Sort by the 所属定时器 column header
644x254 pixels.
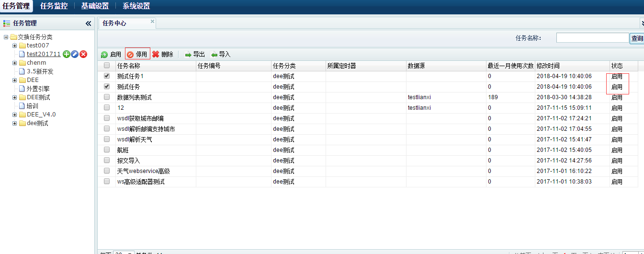click(366, 66)
